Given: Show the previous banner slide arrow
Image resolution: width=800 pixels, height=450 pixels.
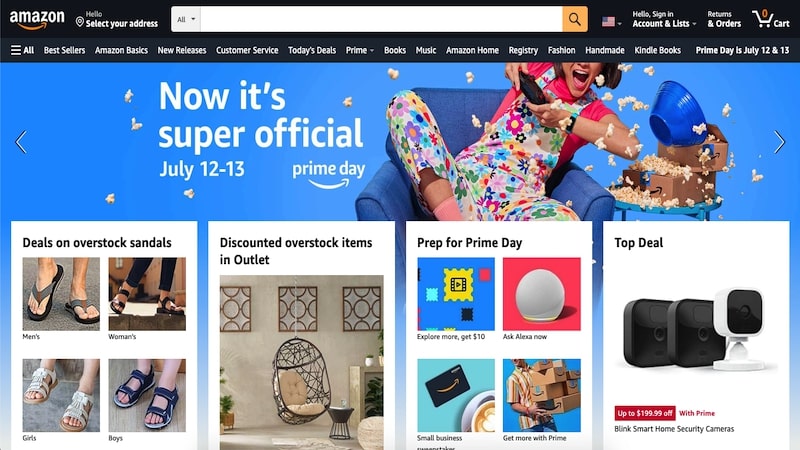Looking at the screenshot, I should point(21,142).
